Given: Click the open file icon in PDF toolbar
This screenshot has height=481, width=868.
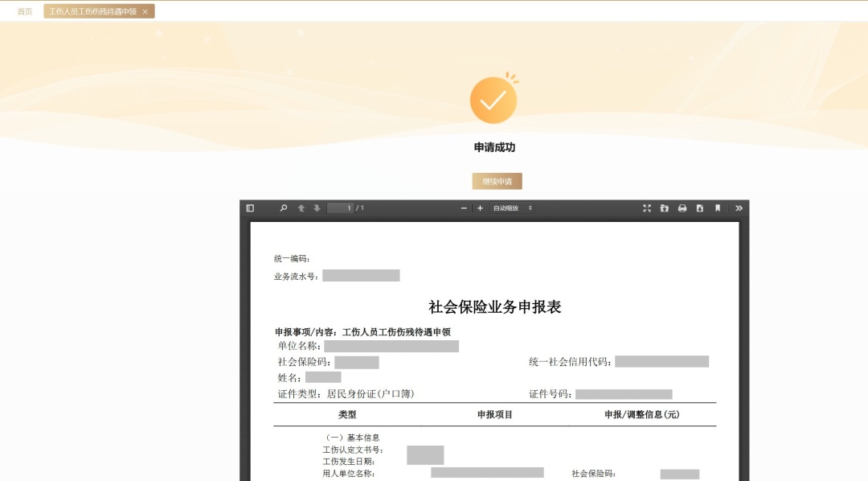Looking at the screenshot, I should click(x=665, y=208).
